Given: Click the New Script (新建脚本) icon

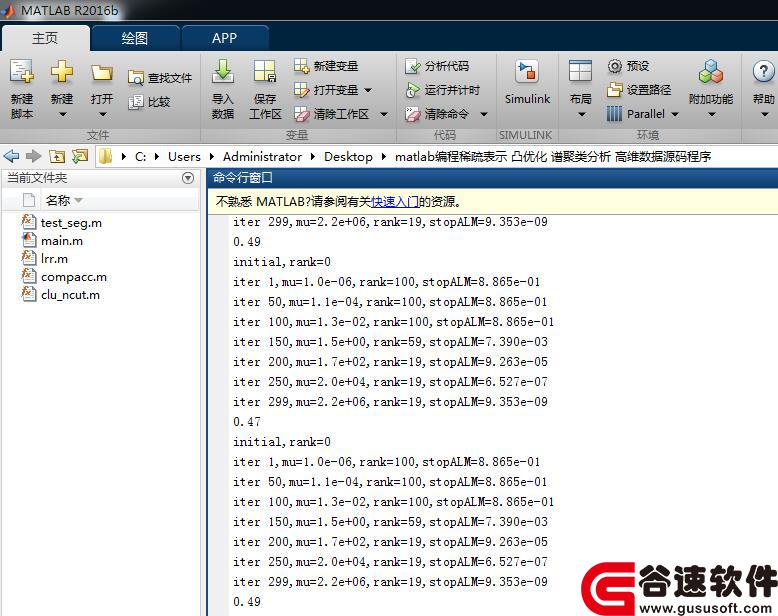Looking at the screenshot, I should (22, 72).
